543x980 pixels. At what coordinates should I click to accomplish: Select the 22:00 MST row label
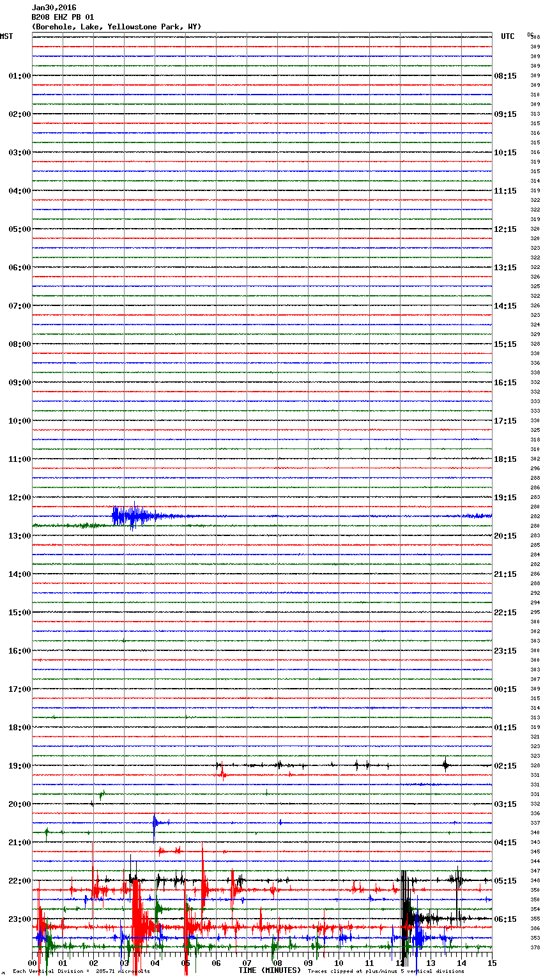point(19,881)
